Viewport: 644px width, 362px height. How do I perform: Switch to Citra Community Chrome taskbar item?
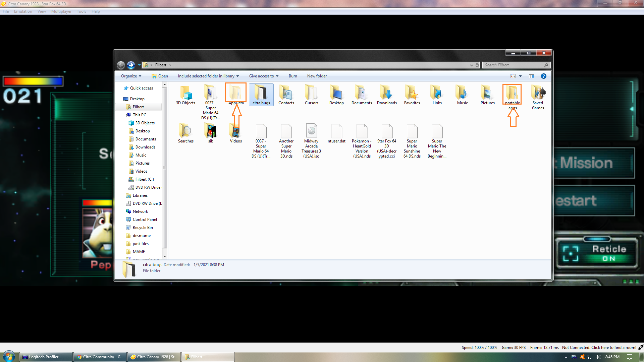[x=100, y=357]
